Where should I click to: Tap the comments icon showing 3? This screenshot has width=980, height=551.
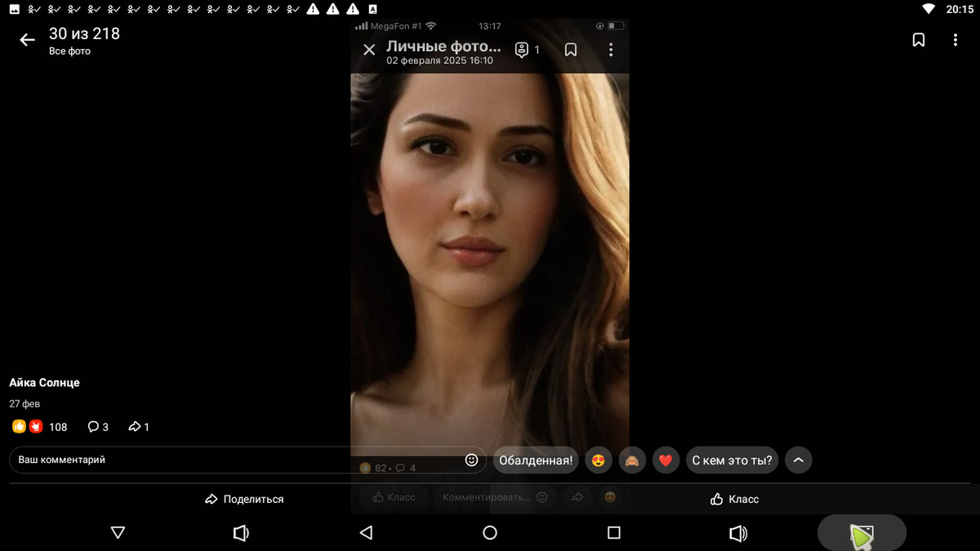(98, 427)
